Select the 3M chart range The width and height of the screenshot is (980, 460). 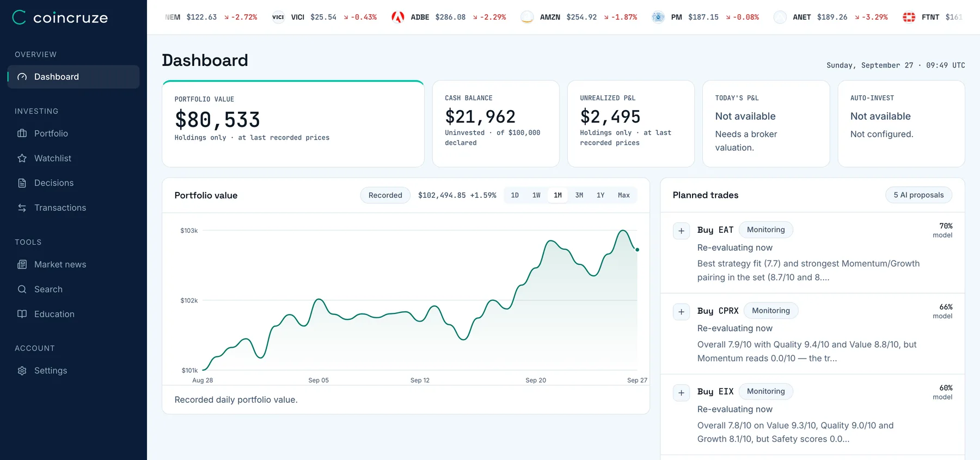[x=579, y=195]
